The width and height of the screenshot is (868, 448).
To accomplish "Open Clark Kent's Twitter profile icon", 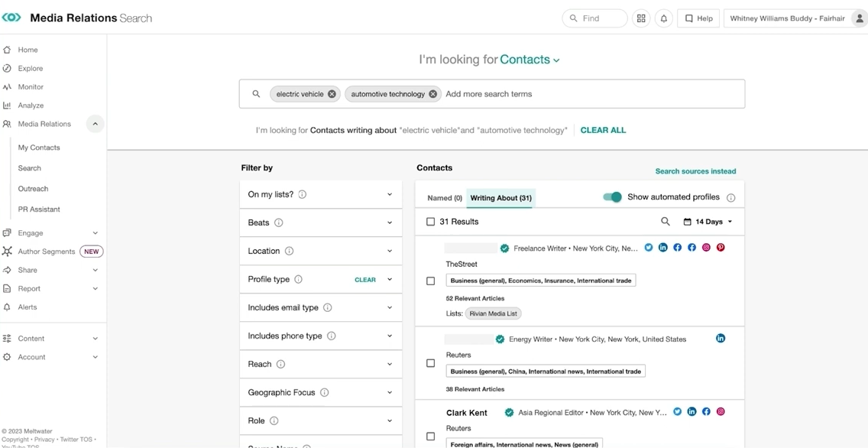I will click(x=677, y=412).
